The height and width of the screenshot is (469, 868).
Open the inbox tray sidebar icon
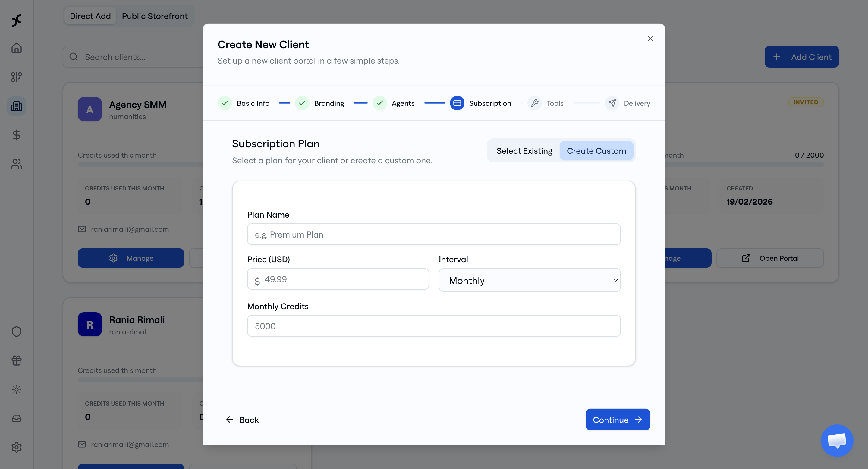(17, 418)
